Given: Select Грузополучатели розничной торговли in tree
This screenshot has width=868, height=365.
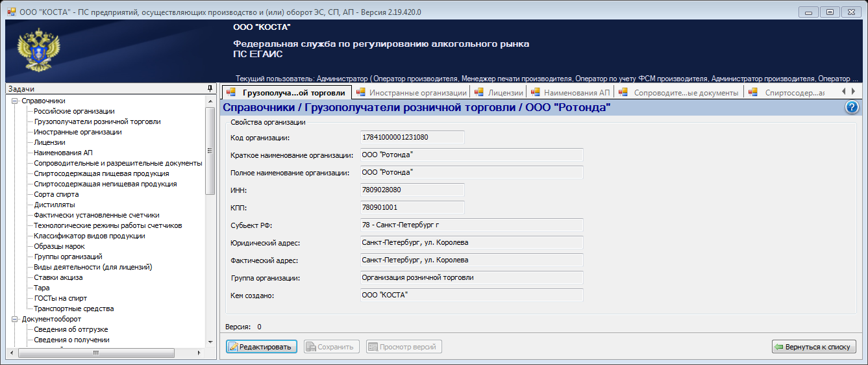Looking at the screenshot, I should pos(97,122).
